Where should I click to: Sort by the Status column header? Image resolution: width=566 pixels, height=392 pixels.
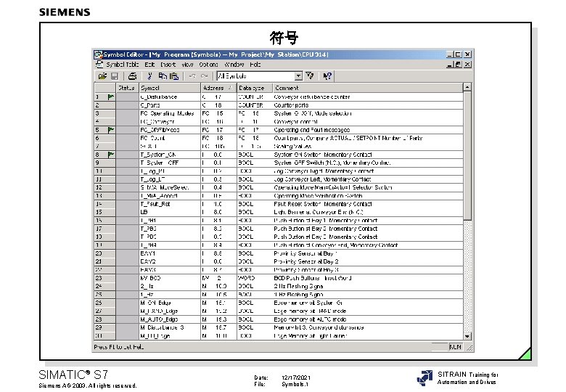point(127,88)
